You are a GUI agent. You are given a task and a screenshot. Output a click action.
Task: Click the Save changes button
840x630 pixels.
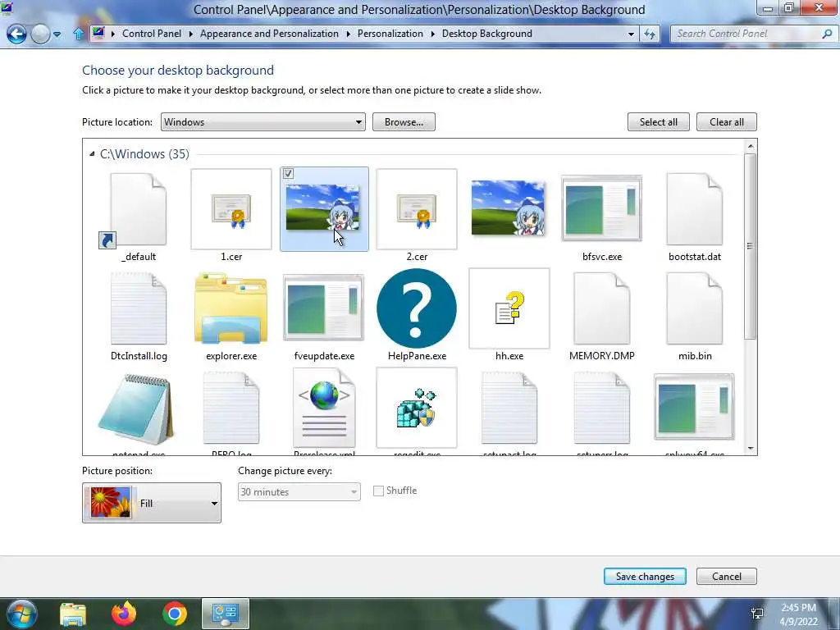645,577
